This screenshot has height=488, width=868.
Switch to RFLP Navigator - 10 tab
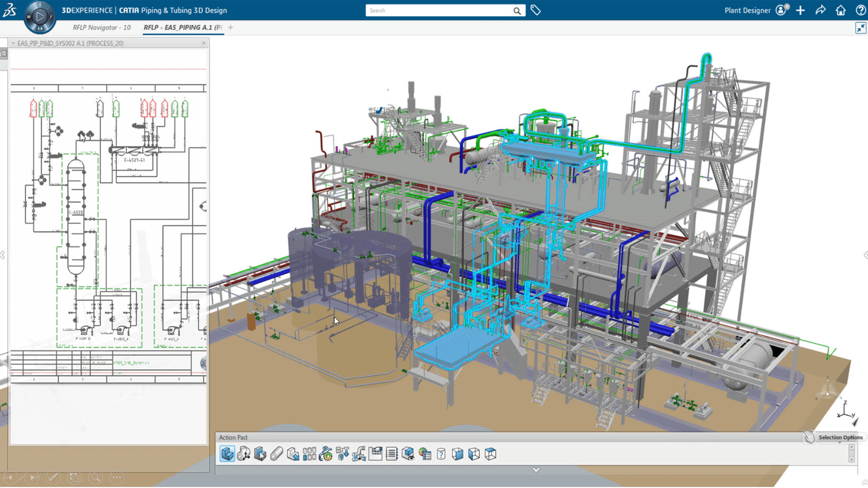(102, 28)
